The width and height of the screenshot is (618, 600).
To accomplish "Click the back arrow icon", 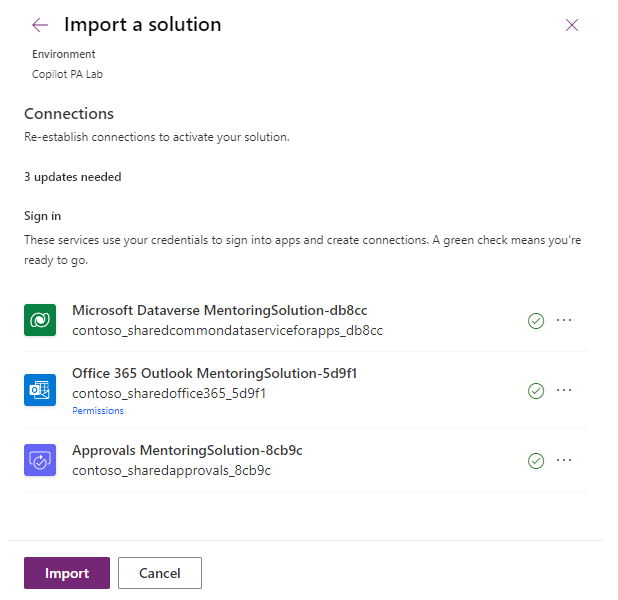I will click(40, 25).
